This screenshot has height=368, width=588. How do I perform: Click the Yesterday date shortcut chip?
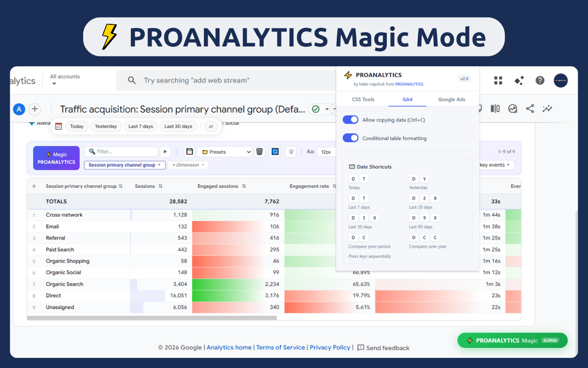[106, 126]
